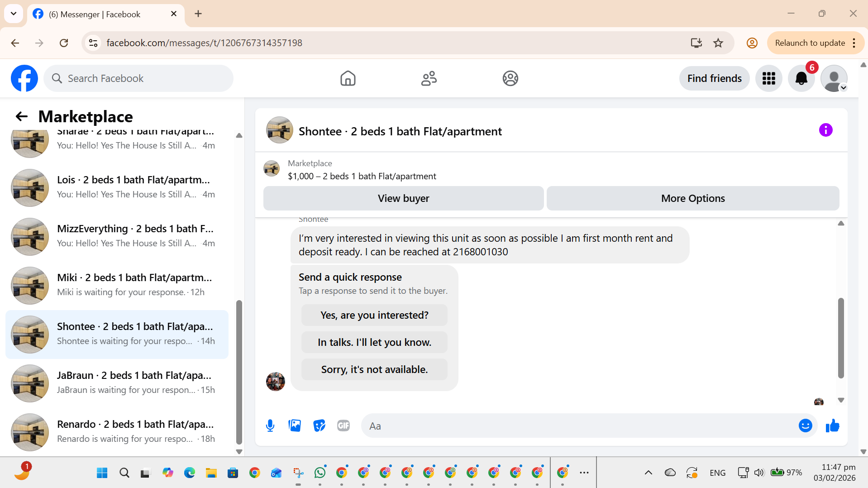Send 'Sorry, it's not available.' response
Viewport: 868px width, 488px height.
[374, 369]
